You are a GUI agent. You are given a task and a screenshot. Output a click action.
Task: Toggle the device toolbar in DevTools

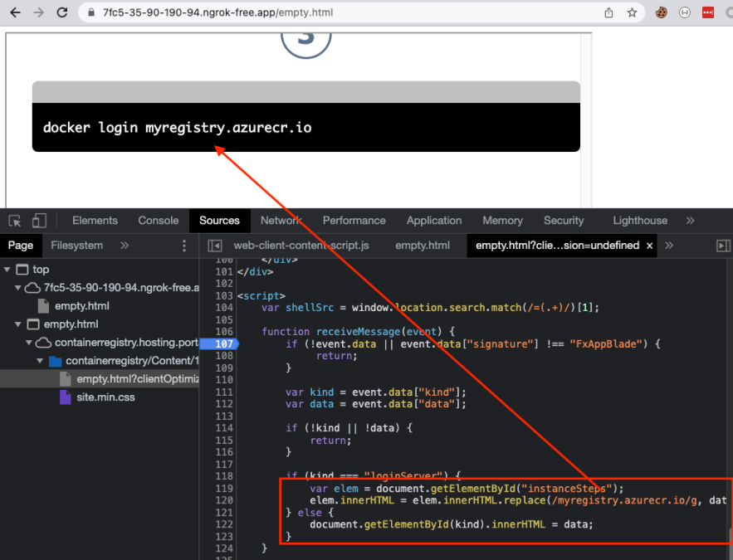point(39,221)
